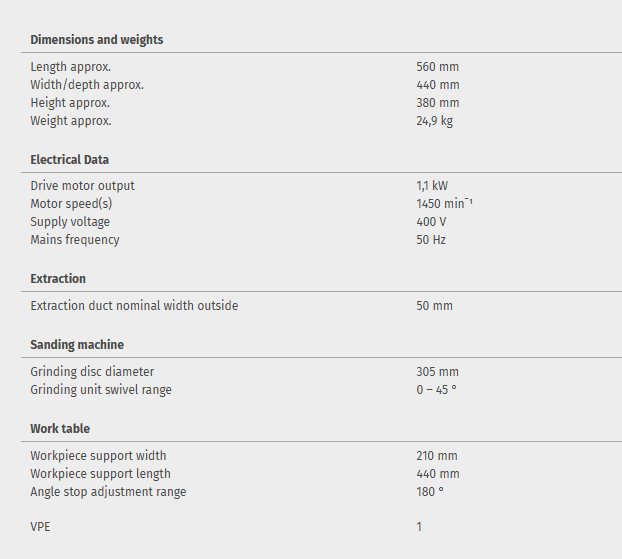Click the Width/depth approx. label

[87, 85]
